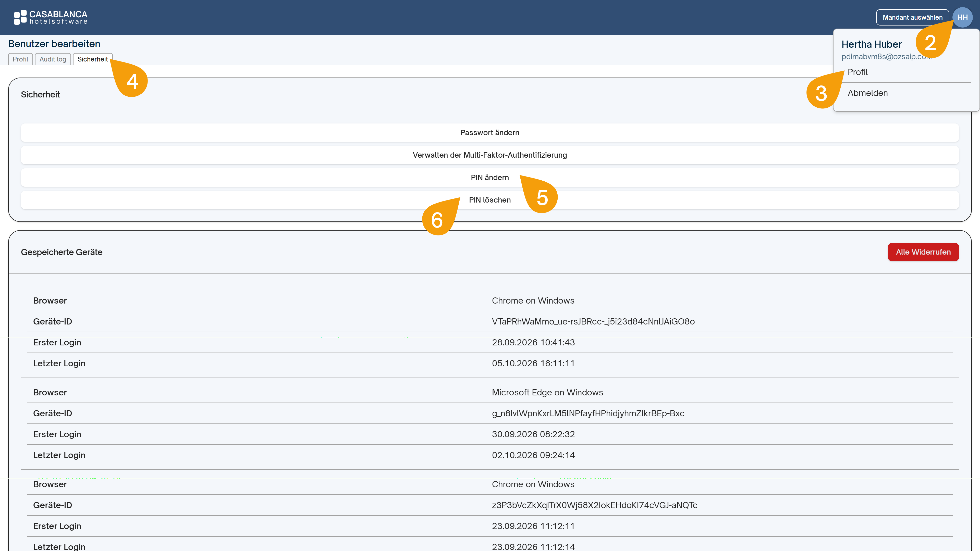980x551 pixels.
Task: Click Mandant auswählen button
Action: tap(912, 18)
